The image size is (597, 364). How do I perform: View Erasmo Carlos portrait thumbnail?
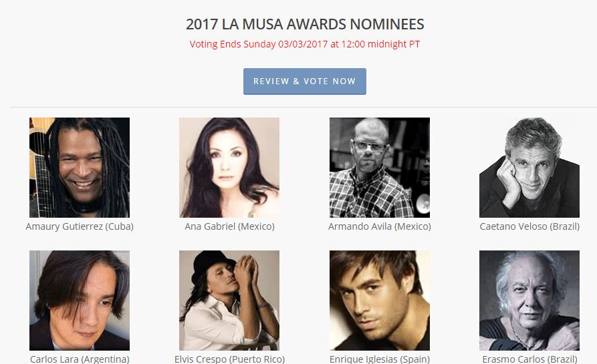coord(529,301)
